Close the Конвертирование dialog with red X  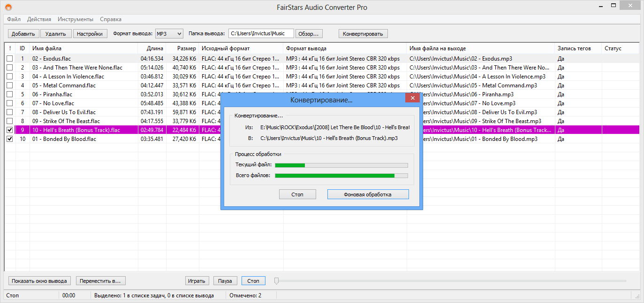coord(412,98)
